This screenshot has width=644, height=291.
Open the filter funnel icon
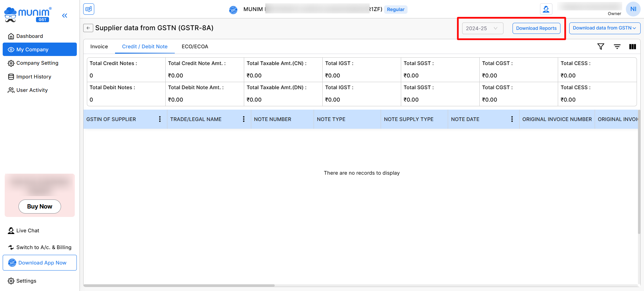tap(601, 47)
